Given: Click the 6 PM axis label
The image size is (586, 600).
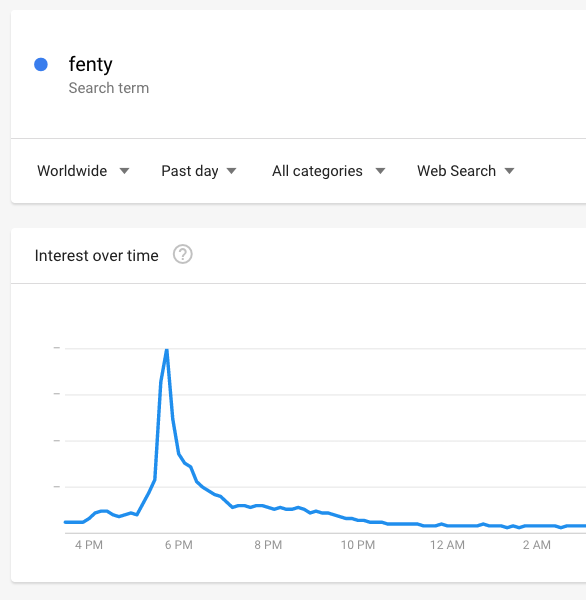Looking at the screenshot, I should 179,545.
